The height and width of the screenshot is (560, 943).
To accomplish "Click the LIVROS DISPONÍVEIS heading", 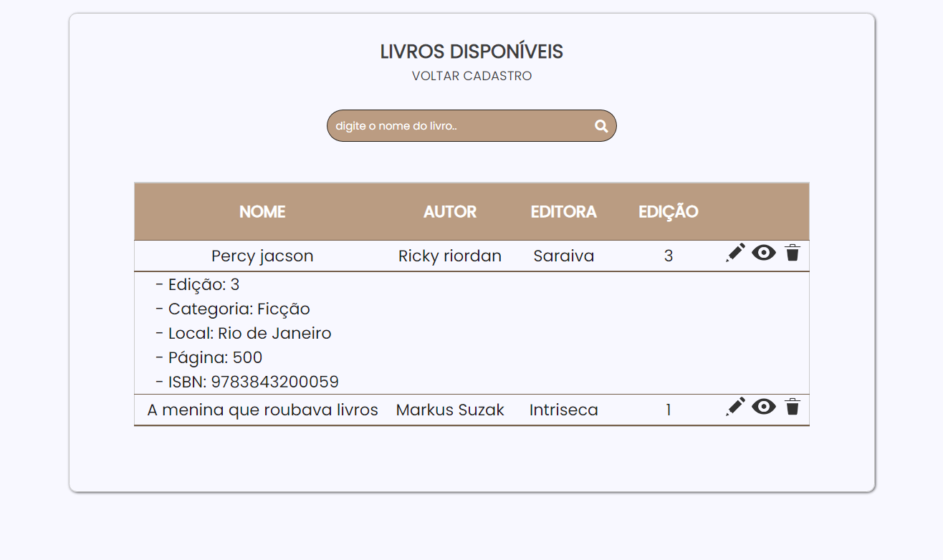I will click(471, 51).
